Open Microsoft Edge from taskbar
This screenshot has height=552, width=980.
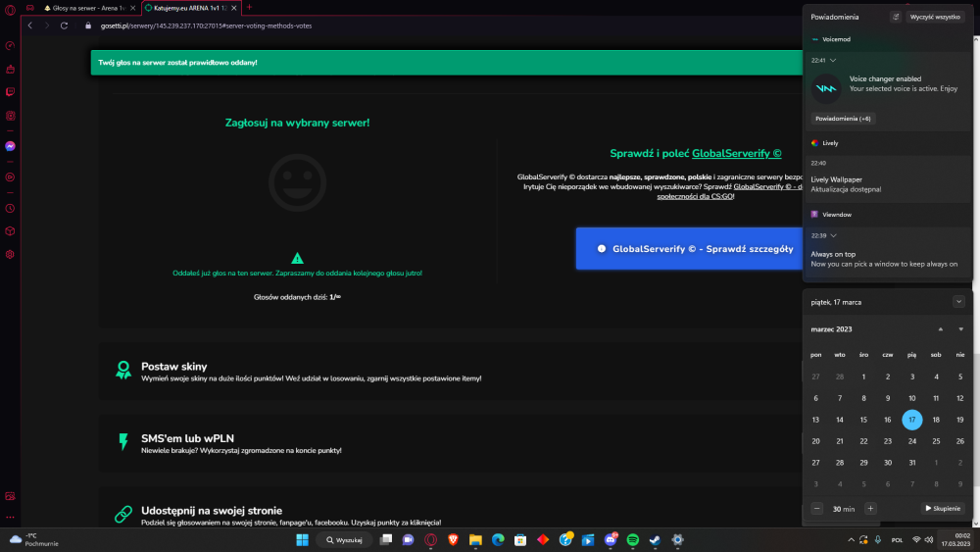498,540
